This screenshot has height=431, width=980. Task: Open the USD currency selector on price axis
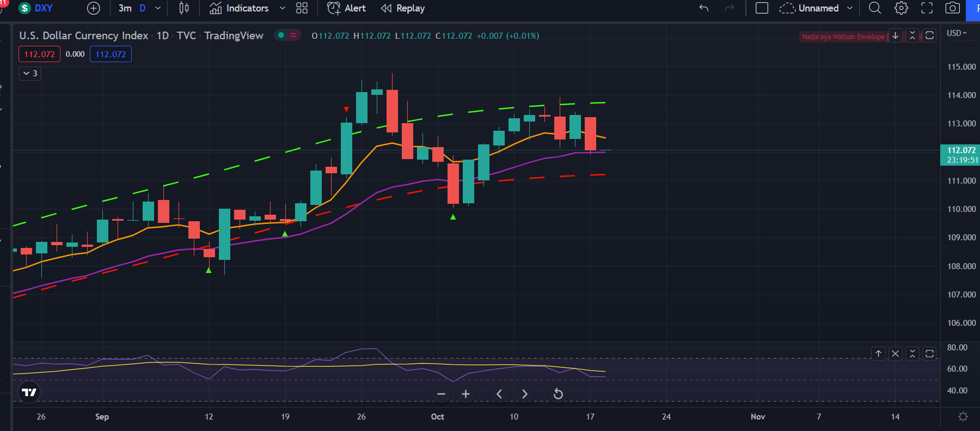957,33
